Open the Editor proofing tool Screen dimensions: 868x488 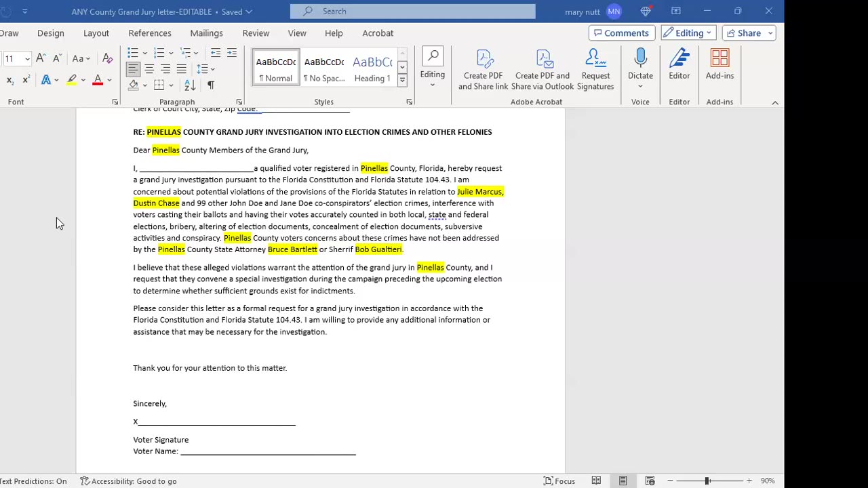[x=679, y=64]
